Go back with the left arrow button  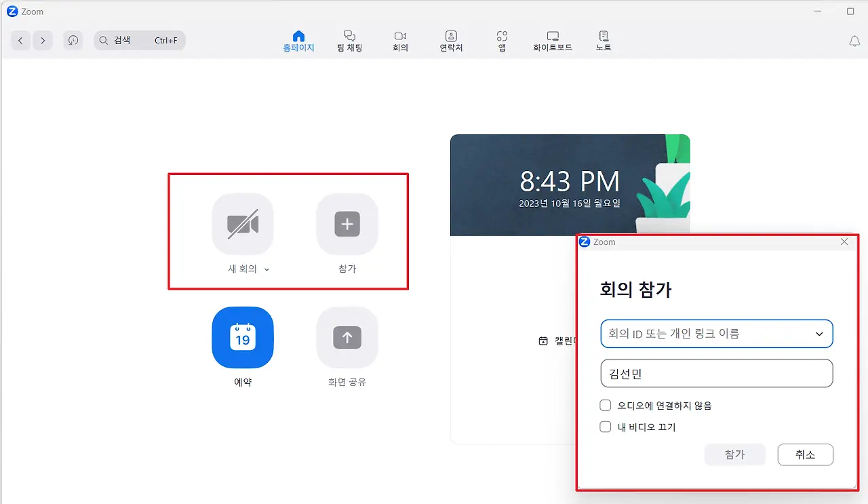20,41
